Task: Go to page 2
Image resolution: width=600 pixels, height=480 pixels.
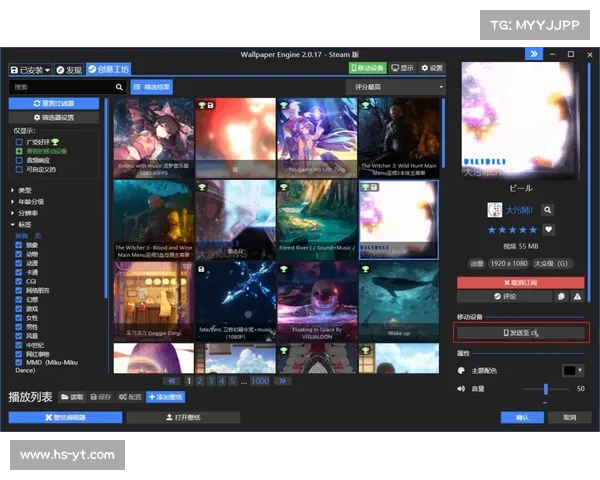Action: [200, 381]
